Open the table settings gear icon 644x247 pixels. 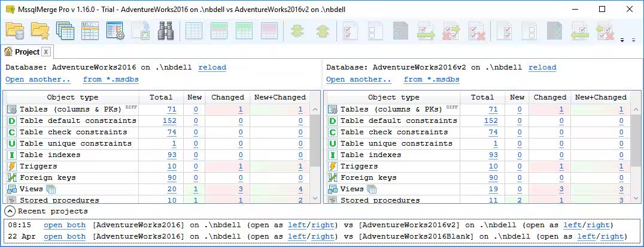pyautogui.click(x=114, y=31)
